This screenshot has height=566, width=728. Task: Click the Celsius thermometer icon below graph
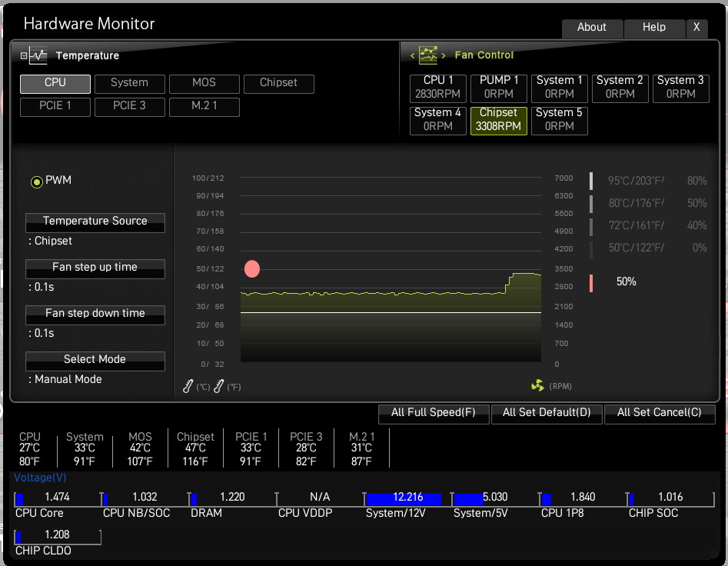click(x=188, y=386)
